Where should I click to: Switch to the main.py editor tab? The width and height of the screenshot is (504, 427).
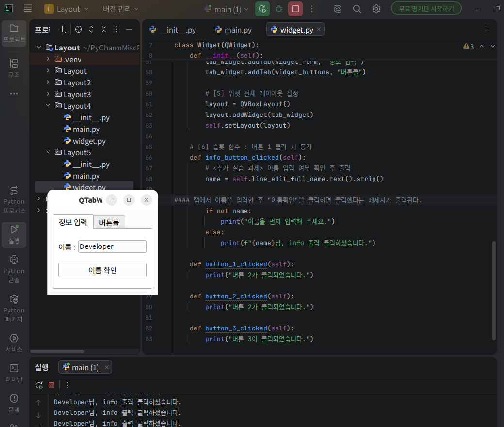pyautogui.click(x=233, y=30)
